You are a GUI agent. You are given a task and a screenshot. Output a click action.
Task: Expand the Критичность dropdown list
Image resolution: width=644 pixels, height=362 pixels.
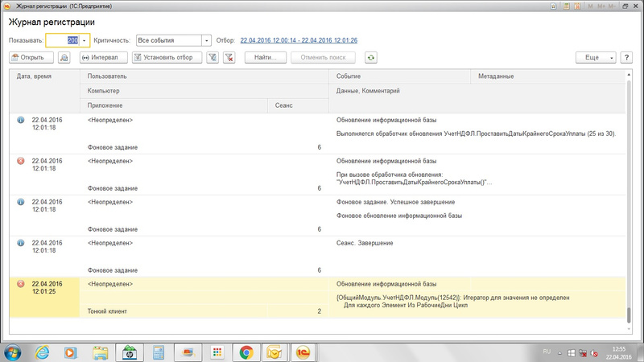click(206, 40)
